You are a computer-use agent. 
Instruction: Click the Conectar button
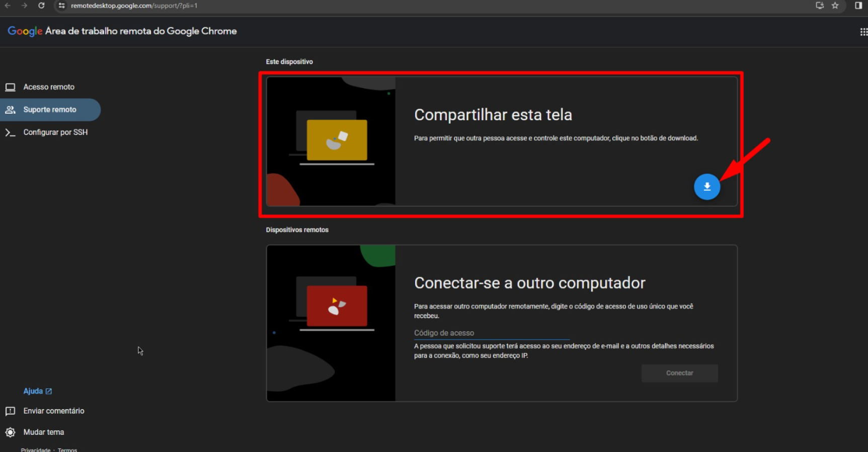pos(679,373)
